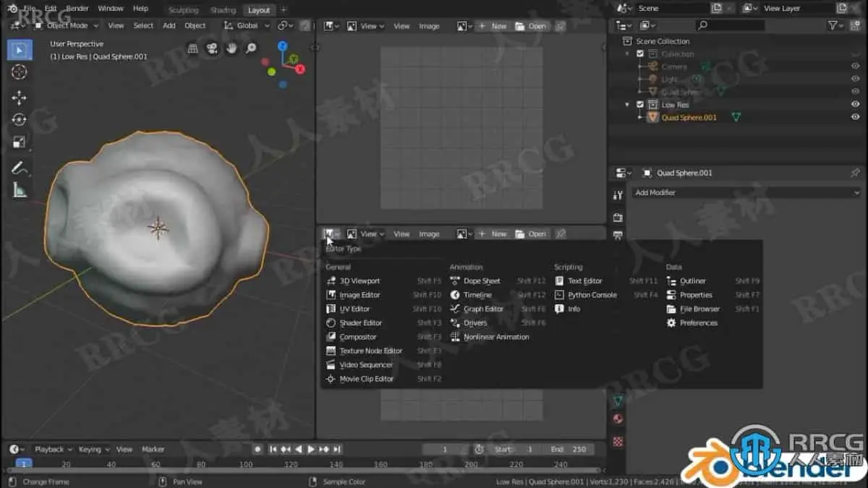The image size is (868, 488).
Task: Toggle Quad Sphere.001 visibility eye
Action: [855, 117]
